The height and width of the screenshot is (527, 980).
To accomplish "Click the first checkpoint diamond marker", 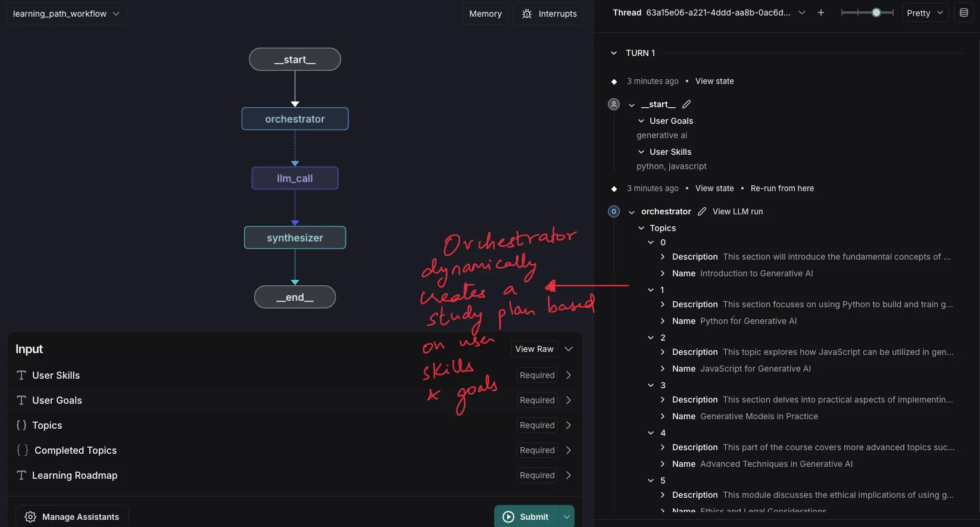I will pos(614,82).
